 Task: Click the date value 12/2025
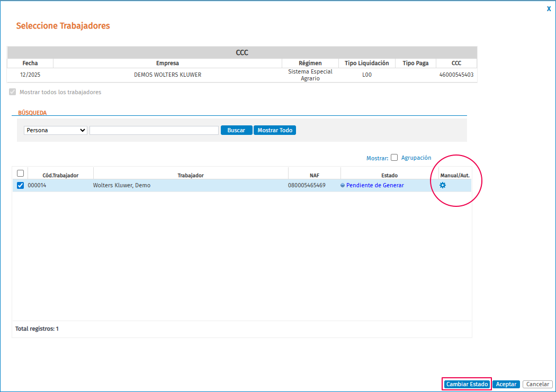point(30,75)
